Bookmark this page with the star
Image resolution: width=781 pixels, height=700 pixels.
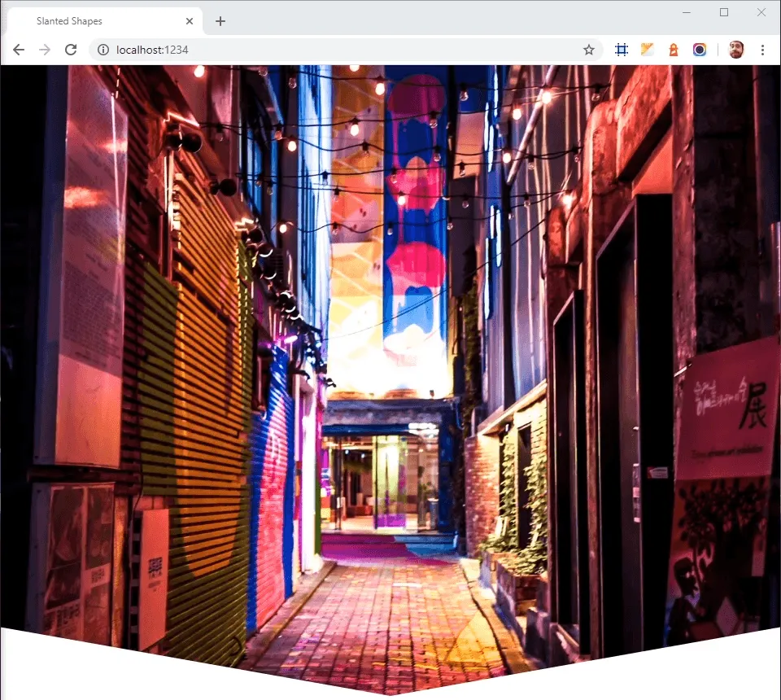(589, 50)
